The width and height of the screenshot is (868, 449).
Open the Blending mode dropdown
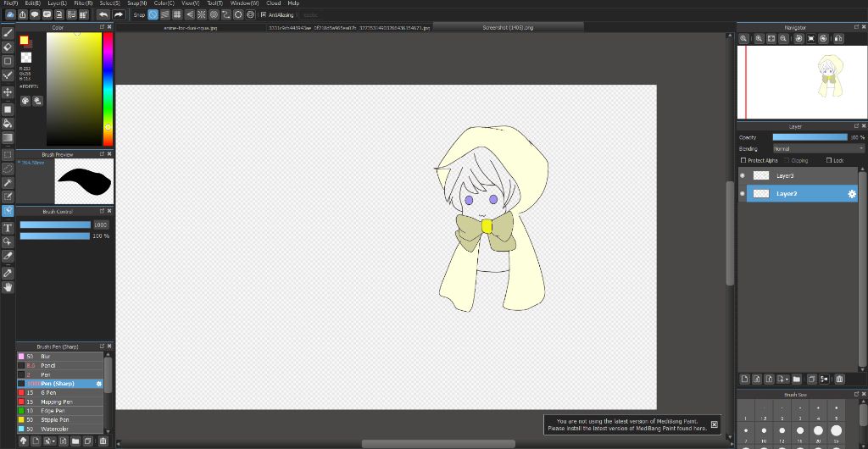(x=818, y=149)
